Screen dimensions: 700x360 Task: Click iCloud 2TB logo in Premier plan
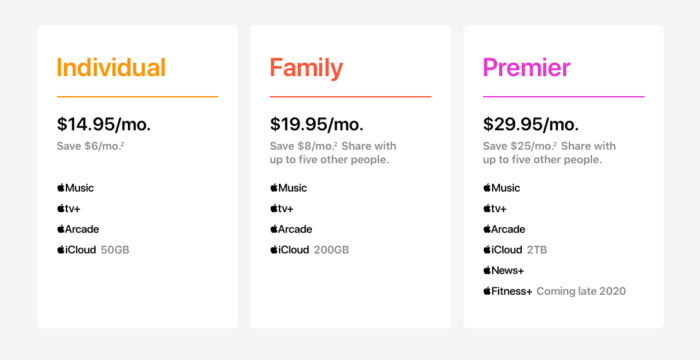pyautogui.click(x=502, y=250)
